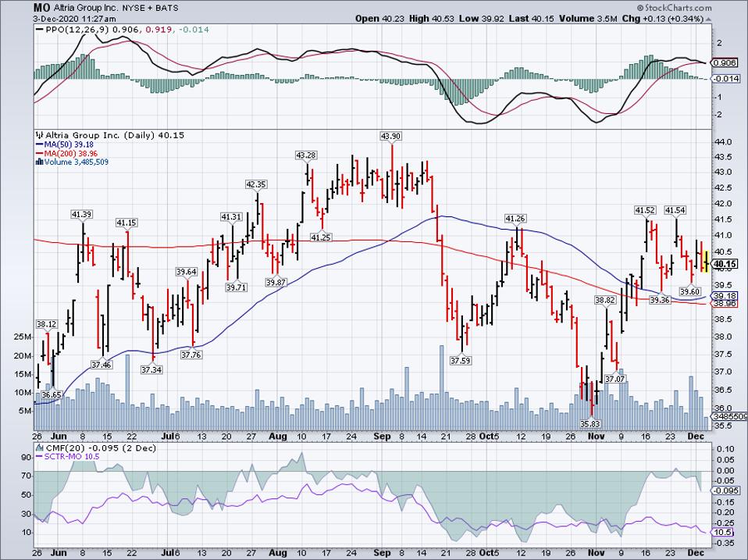Image resolution: width=748 pixels, height=560 pixels.
Task: Click the CMF value tag -0.095
Action: coord(727,490)
